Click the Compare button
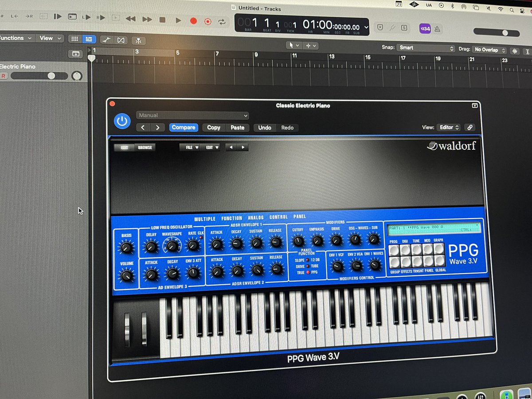 coord(184,127)
